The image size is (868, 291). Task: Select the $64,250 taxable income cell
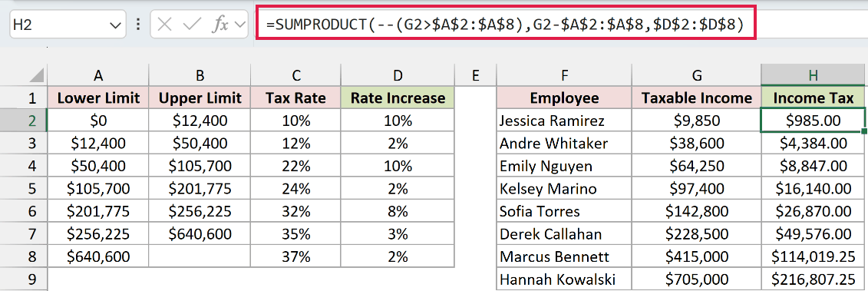click(696, 166)
